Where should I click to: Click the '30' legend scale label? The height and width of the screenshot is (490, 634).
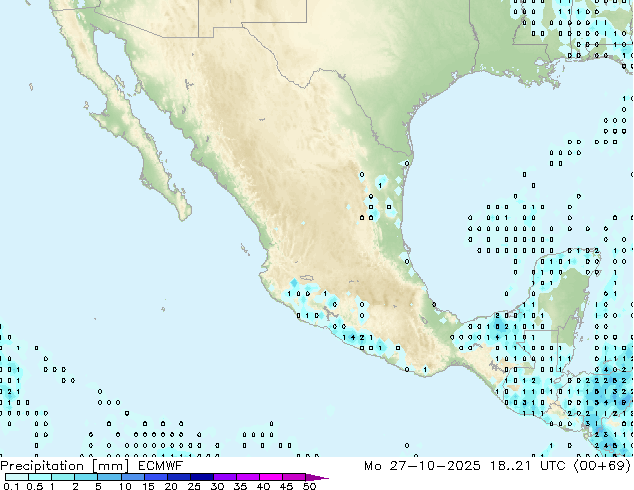[217, 486]
